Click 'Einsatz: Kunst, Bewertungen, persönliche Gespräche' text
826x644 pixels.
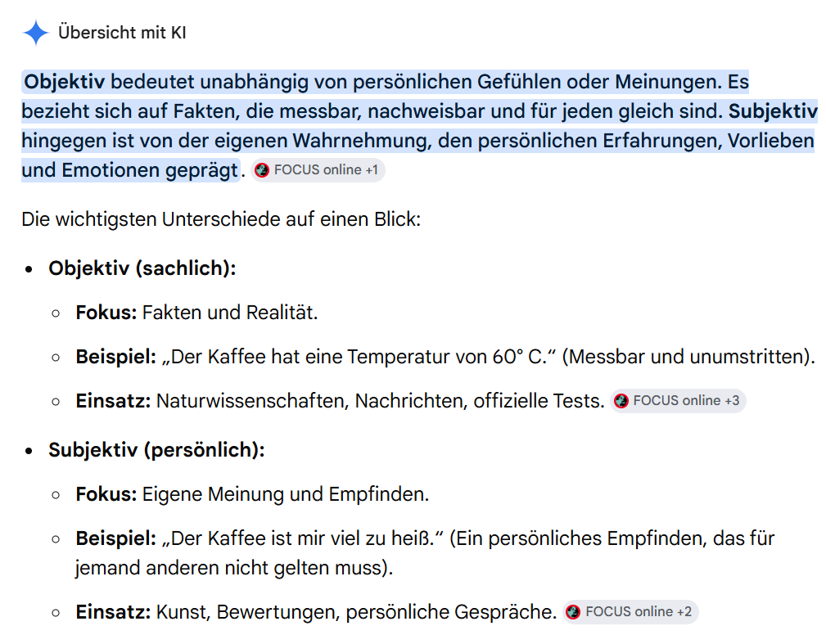point(316,612)
